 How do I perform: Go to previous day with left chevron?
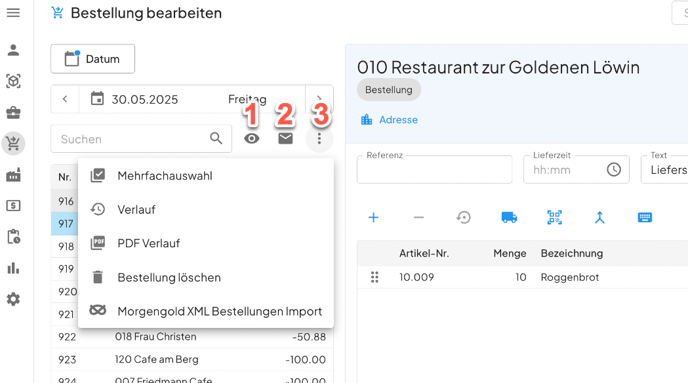pos(65,99)
